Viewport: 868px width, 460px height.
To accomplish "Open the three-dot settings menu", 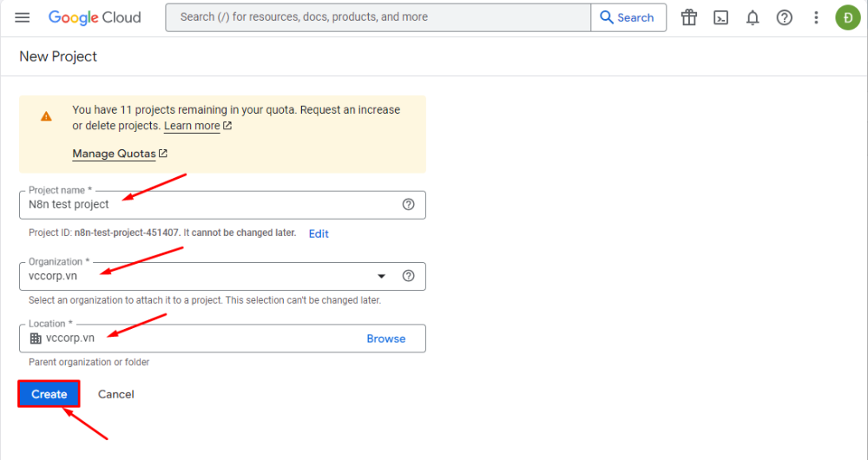I will point(816,17).
